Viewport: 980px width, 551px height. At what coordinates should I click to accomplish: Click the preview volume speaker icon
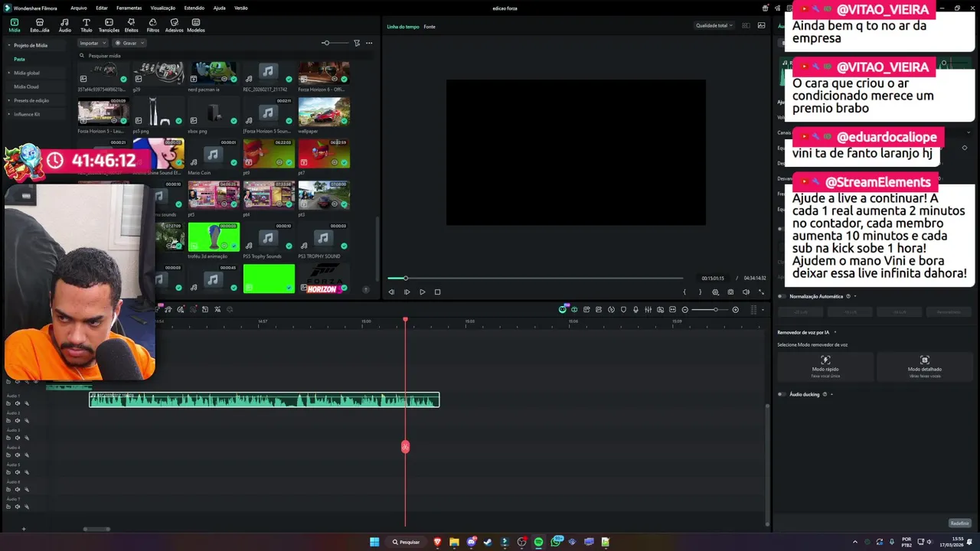click(x=746, y=292)
